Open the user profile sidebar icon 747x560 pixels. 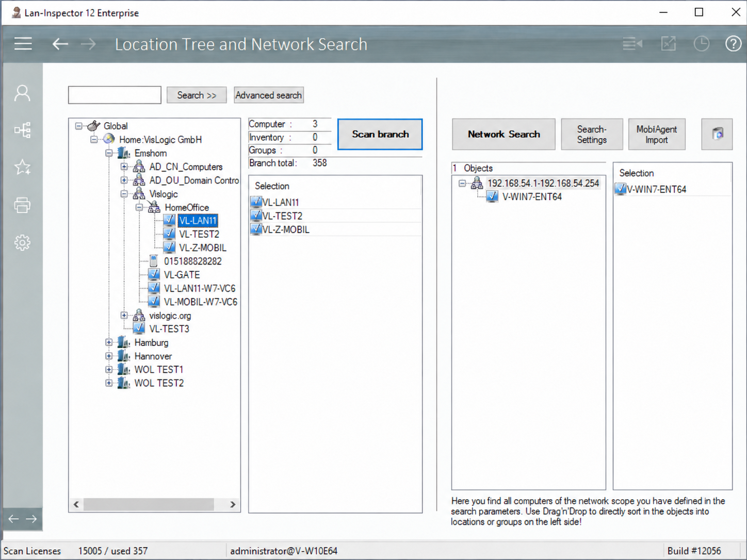pyautogui.click(x=22, y=93)
